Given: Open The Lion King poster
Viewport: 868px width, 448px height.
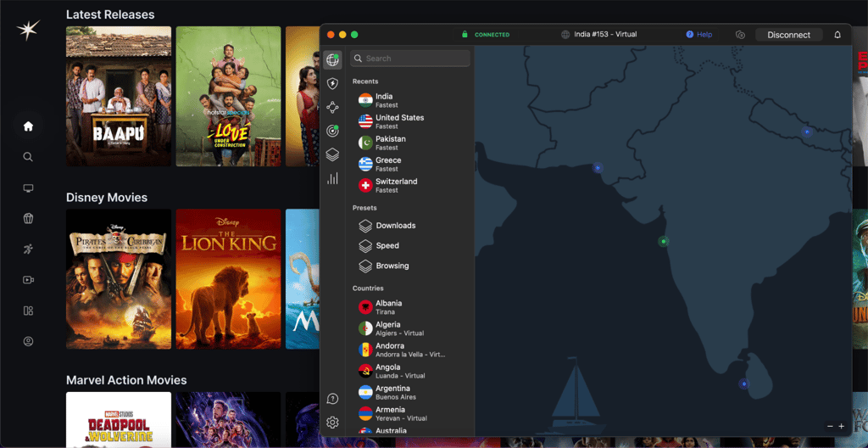Looking at the screenshot, I should click(228, 279).
